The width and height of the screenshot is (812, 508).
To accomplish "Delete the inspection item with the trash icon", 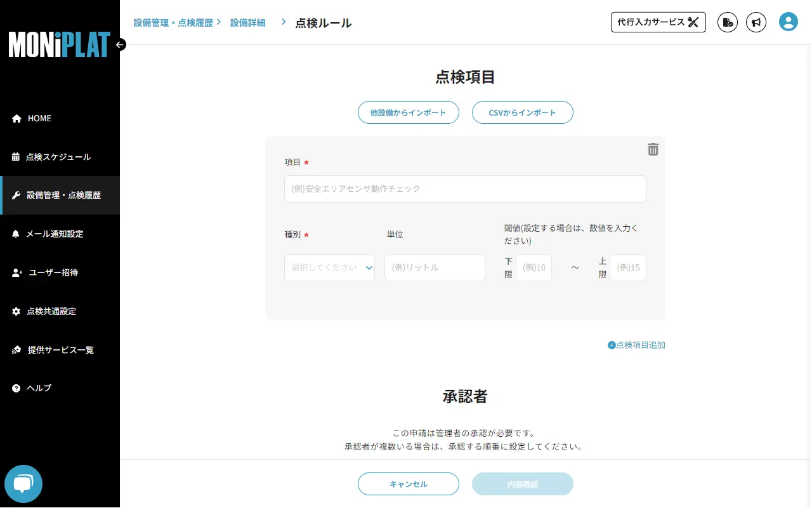I will [x=653, y=149].
